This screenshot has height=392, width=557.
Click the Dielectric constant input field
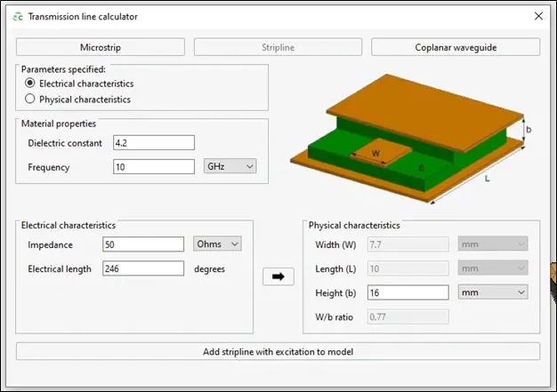(153, 143)
